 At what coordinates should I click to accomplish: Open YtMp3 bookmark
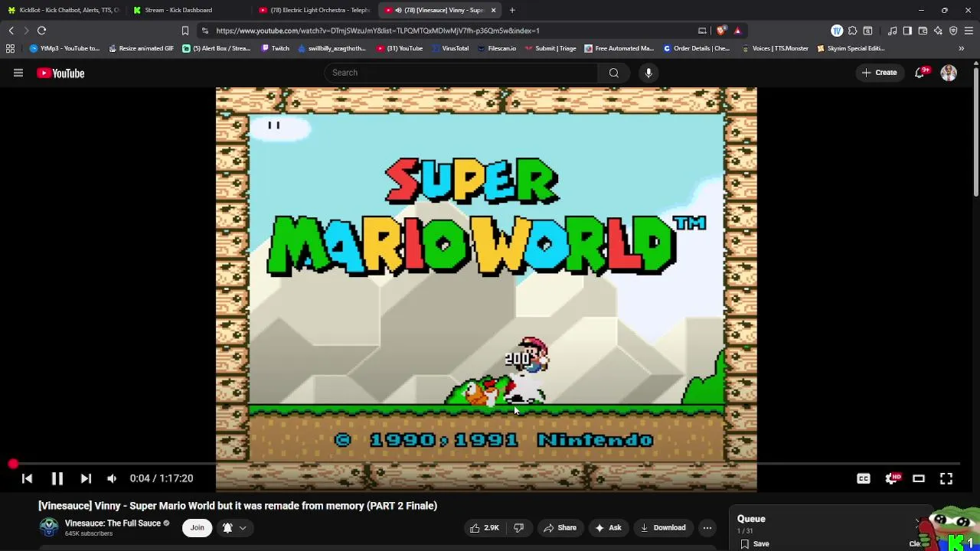coord(64,48)
